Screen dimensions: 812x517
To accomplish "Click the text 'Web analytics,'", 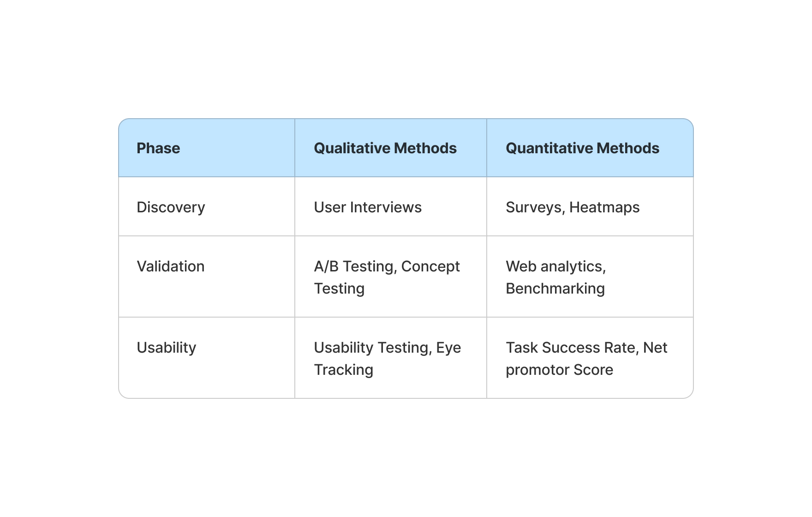I will pos(555,266).
